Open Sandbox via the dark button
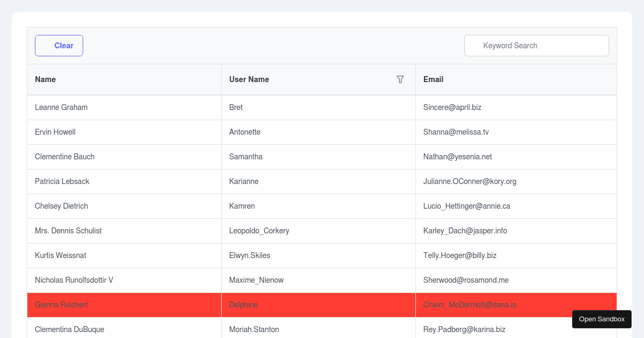This screenshot has width=644, height=338. (602, 319)
